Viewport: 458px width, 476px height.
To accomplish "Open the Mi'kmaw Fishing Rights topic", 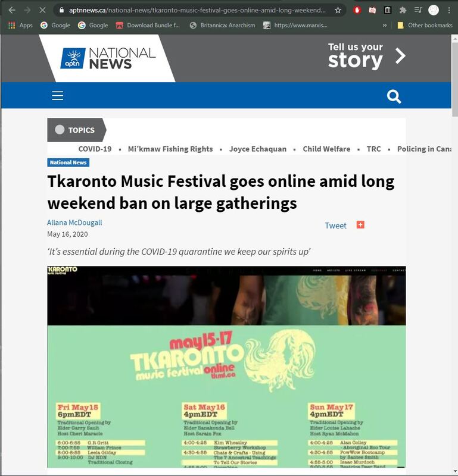I will [170, 149].
